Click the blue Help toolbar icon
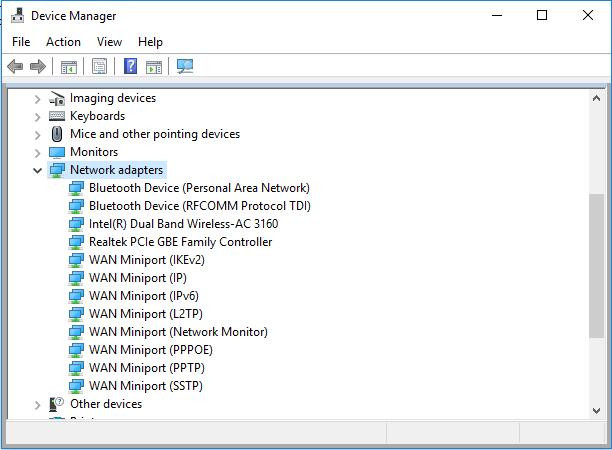 (x=130, y=67)
